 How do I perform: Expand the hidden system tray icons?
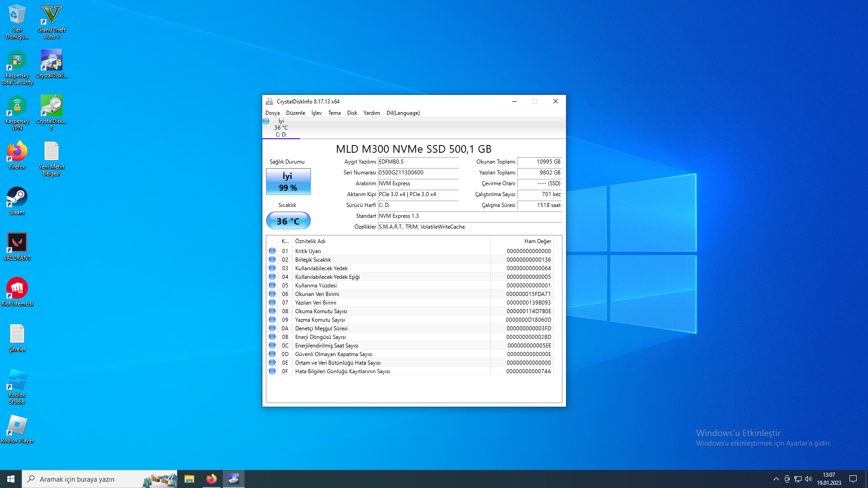click(x=776, y=479)
